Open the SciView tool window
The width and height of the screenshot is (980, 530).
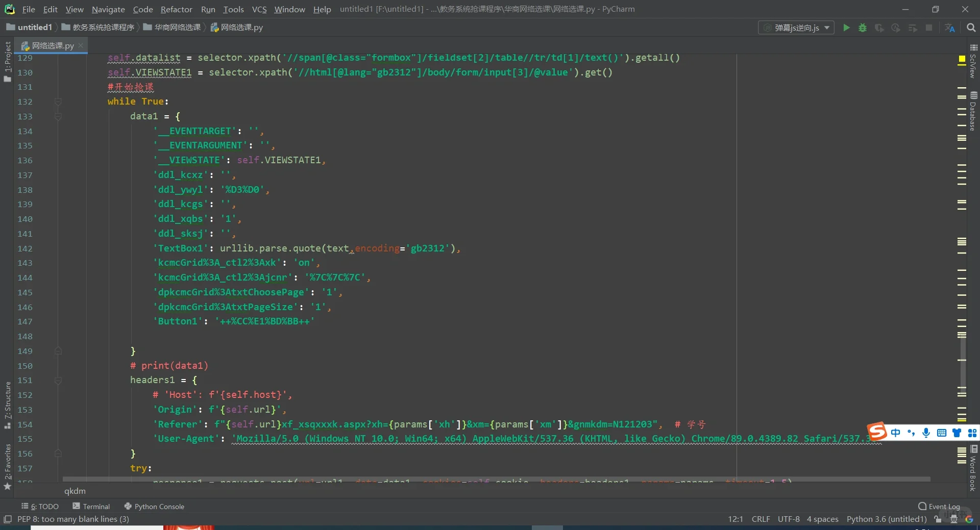click(x=973, y=62)
